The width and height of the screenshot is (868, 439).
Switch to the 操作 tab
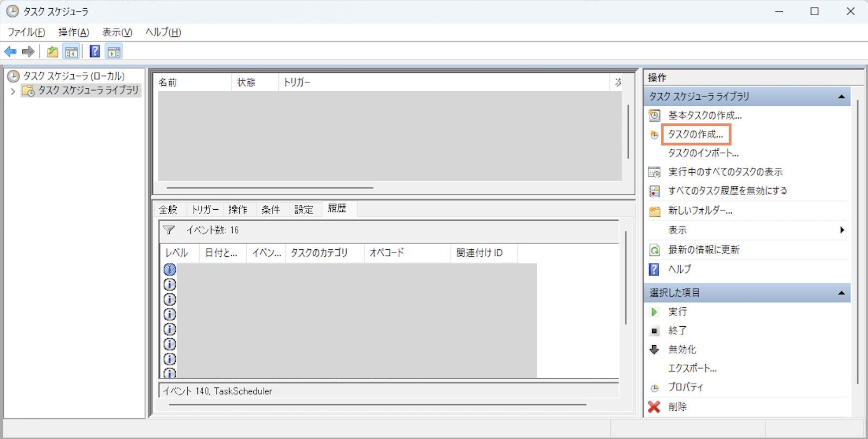point(238,210)
